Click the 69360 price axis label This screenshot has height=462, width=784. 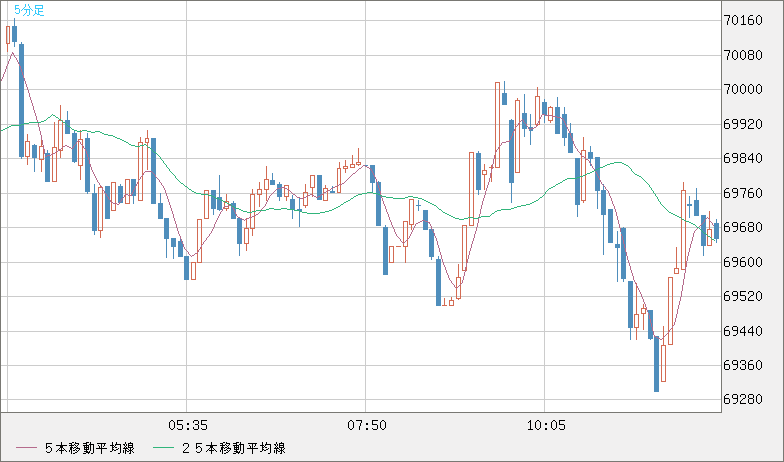tap(743, 366)
